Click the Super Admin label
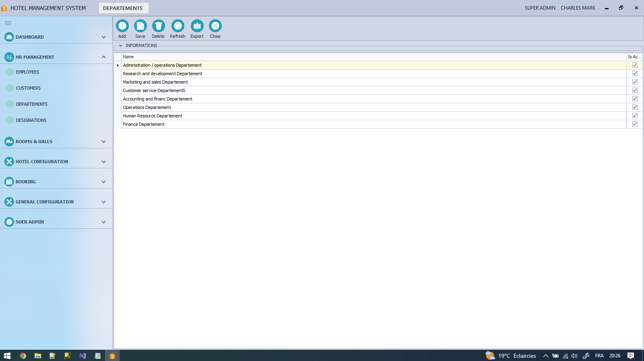This screenshot has width=644, height=361. click(540, 8)
